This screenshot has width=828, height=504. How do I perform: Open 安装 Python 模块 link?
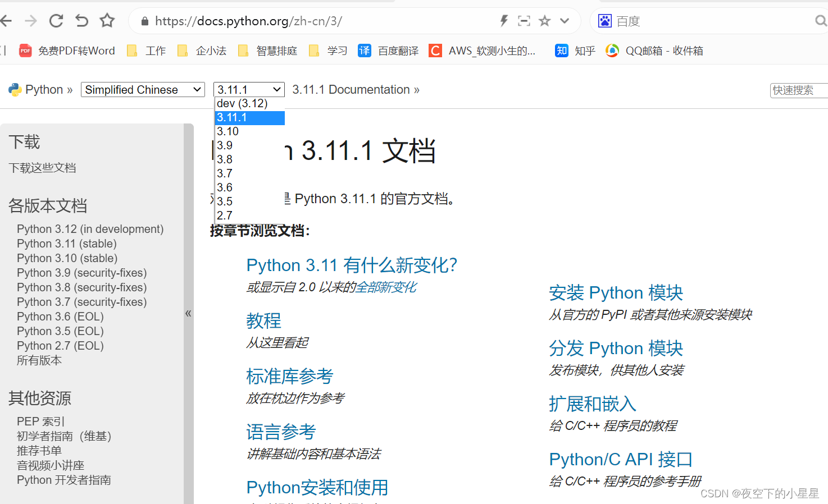(616, 293)
